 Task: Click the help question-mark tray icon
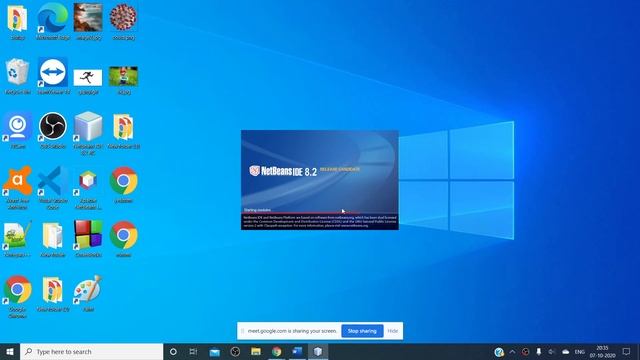click(499, 352)
